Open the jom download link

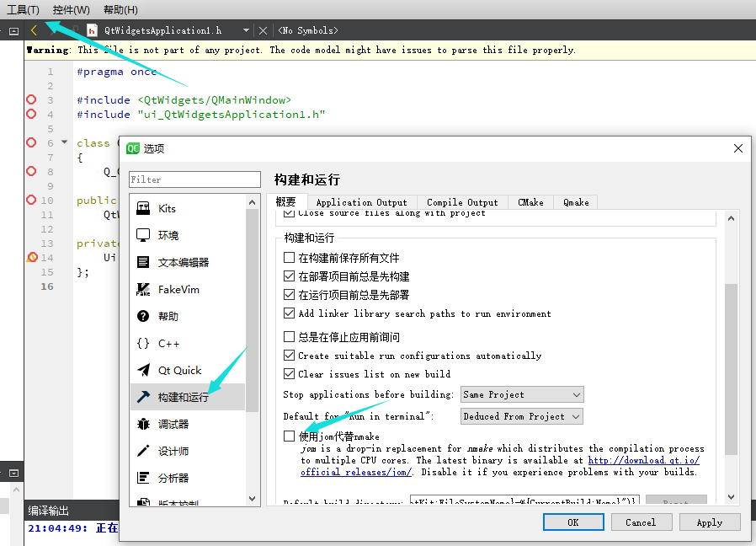coord(643,460)
